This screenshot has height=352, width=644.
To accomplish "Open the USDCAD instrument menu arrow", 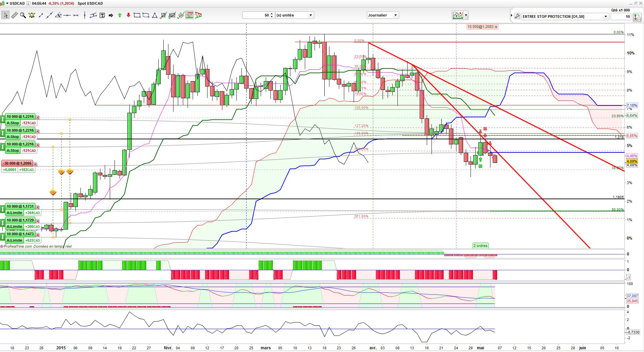I will click(x=7, y=3).
